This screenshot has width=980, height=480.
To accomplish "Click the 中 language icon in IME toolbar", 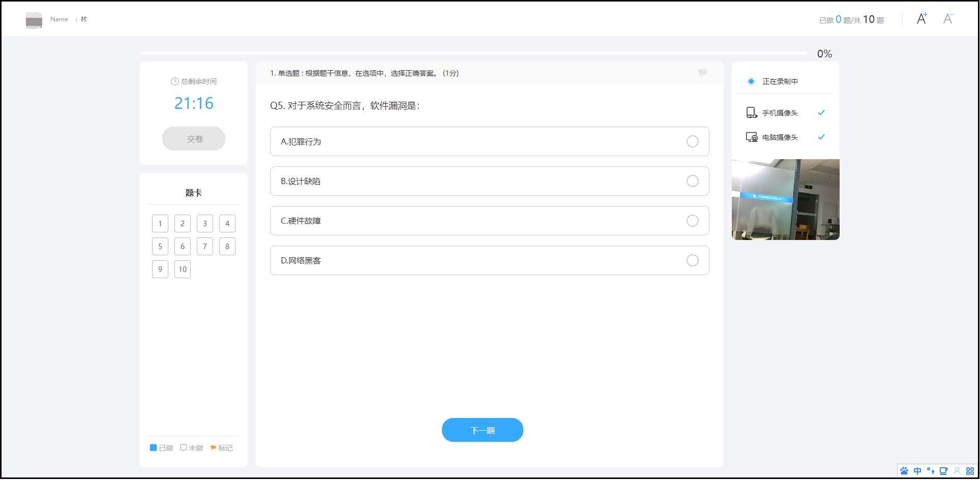I will pyautogui.click(x=917, y=470).
